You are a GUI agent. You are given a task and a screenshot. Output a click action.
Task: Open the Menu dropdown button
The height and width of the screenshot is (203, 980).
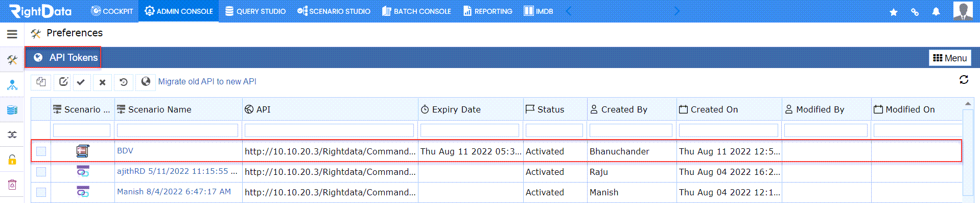pos(950,58)
